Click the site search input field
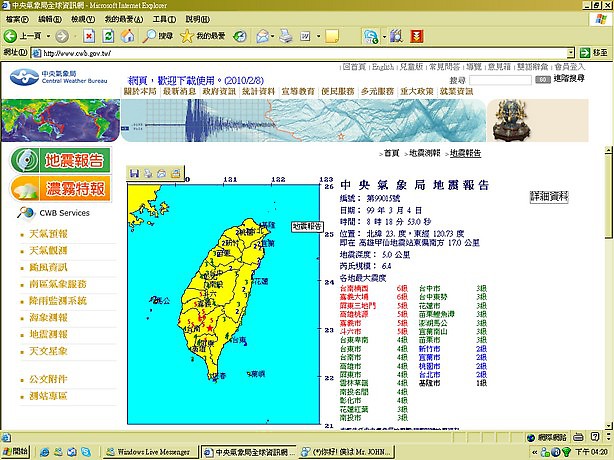The height and width of the screenshot is (460, 614). [x=502, y=79]
